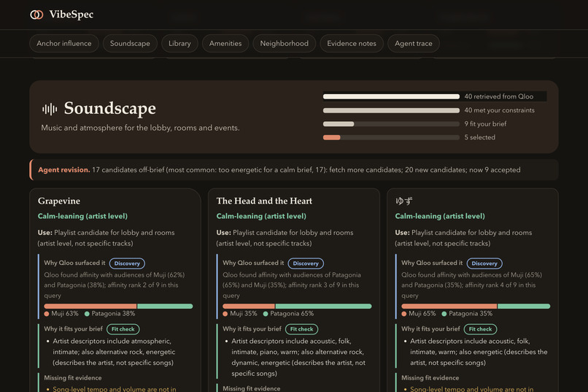The image size is (588, 392).
Task: Switch to the Soundscape tab
Action: [x=130, y=44]
